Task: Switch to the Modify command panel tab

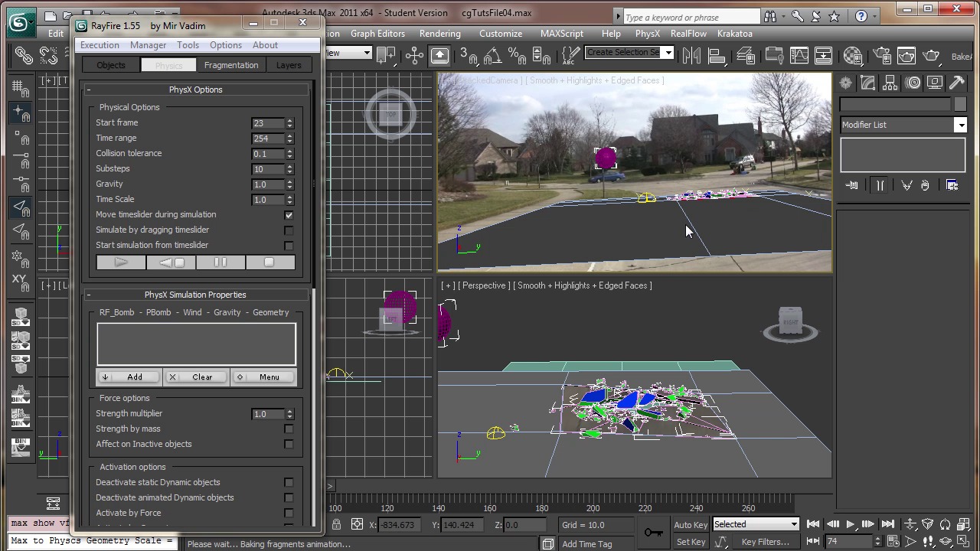Action: 868,83
